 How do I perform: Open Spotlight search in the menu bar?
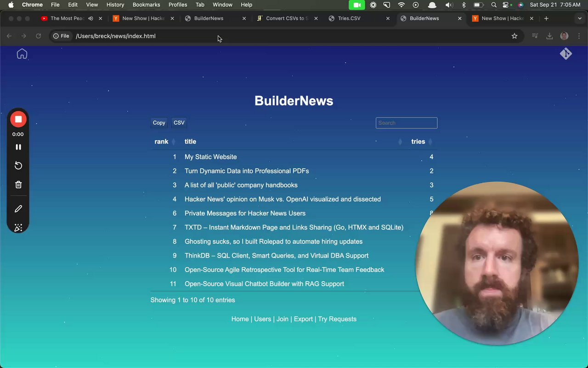click(494, 5)
